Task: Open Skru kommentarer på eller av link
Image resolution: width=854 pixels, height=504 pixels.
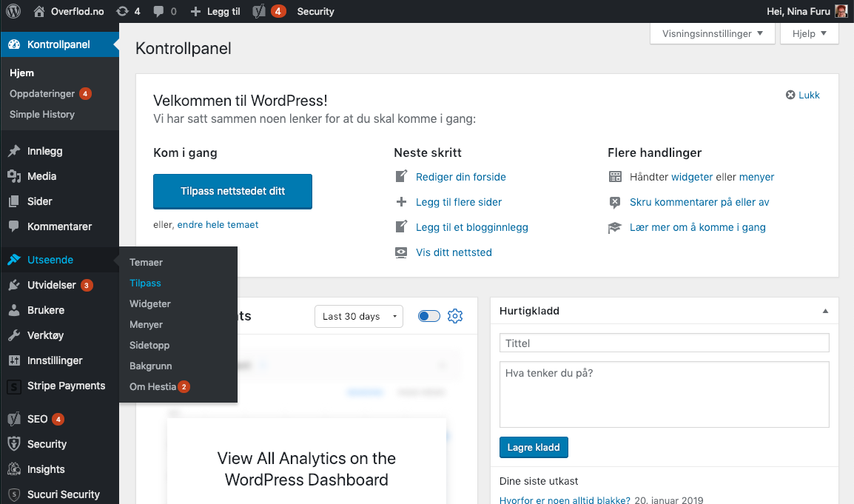Action: coord(699,202)
